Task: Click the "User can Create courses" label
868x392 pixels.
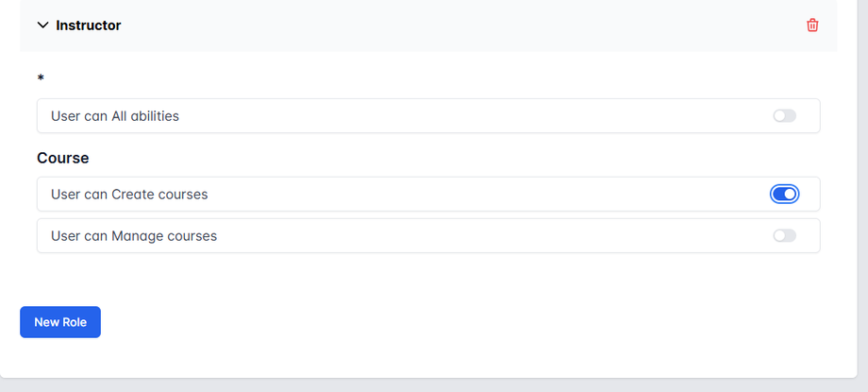Action: coord(129,194)
